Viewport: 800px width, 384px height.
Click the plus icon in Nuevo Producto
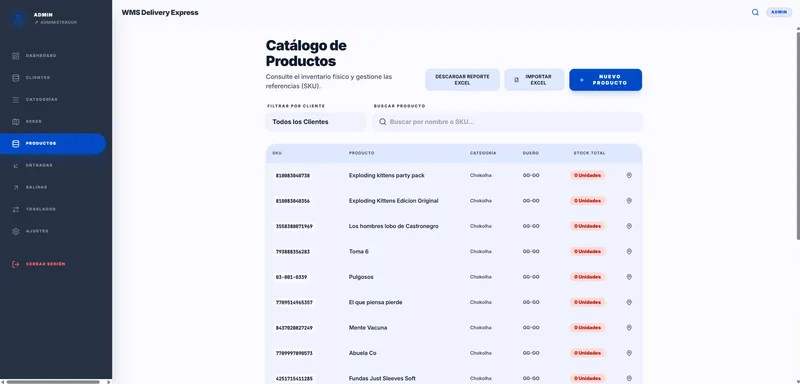coord(582,80)
